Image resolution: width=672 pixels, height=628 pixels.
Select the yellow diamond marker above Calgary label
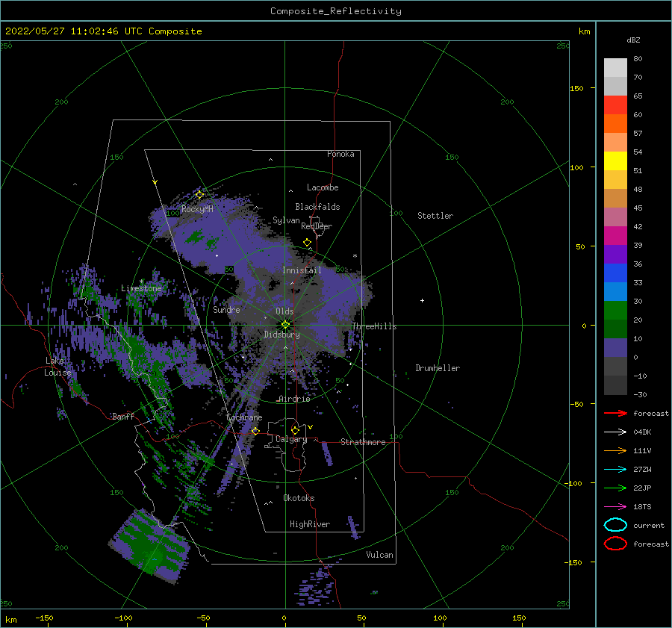point(295,430)
